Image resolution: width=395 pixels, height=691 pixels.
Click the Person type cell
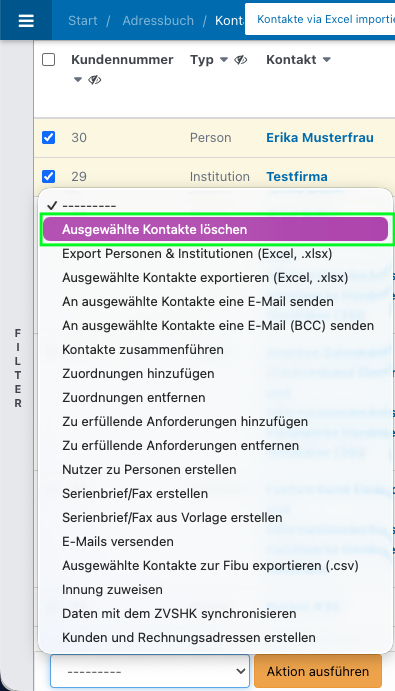[211, 137]
